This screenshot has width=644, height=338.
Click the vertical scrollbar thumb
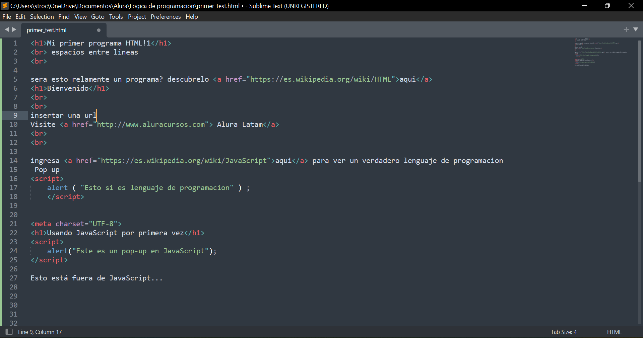[x=639, y=111]
